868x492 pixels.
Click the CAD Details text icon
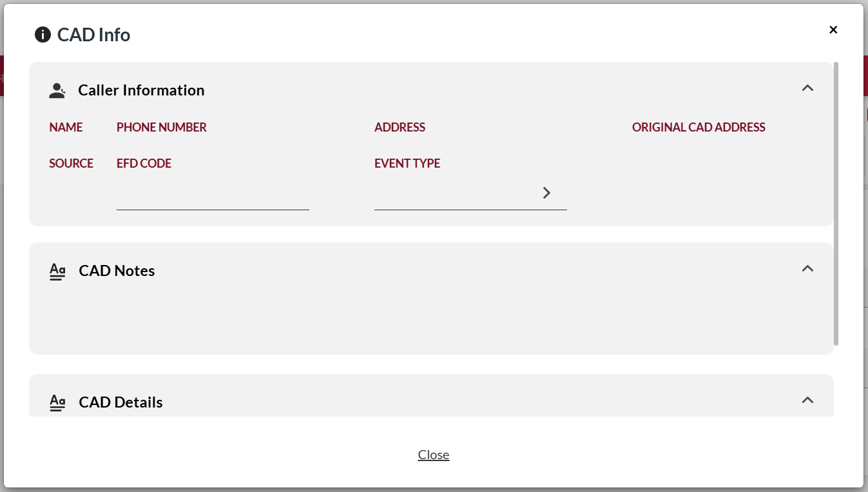[57, 403]
